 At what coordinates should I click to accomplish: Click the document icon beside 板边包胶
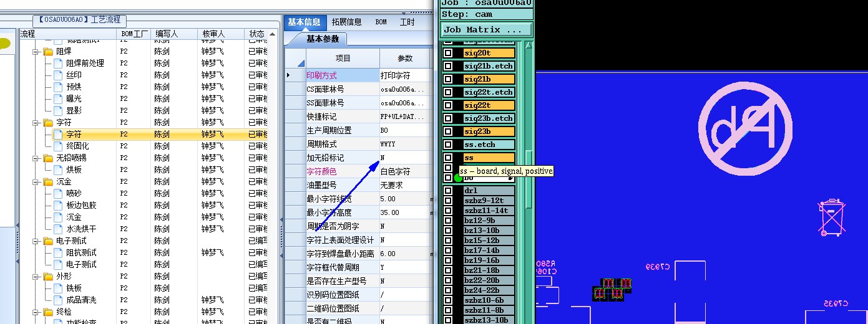(58, 206)
